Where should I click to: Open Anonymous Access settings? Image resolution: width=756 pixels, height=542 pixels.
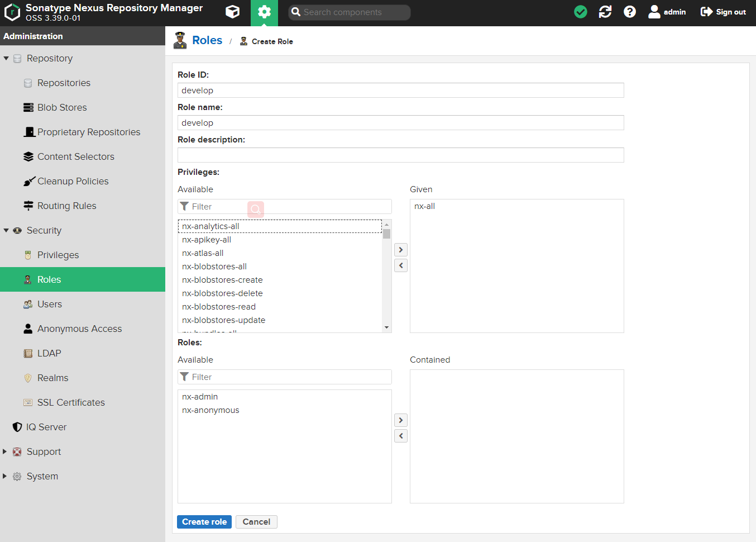83,329
